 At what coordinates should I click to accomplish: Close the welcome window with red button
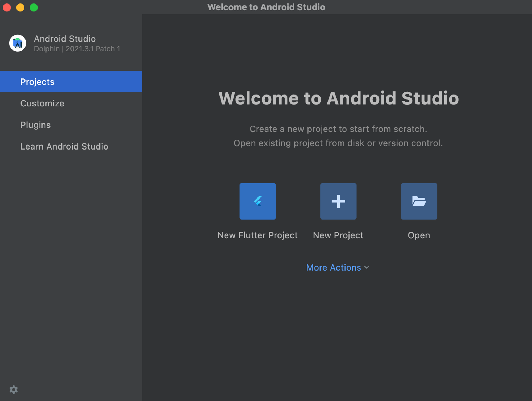(7, 7)
